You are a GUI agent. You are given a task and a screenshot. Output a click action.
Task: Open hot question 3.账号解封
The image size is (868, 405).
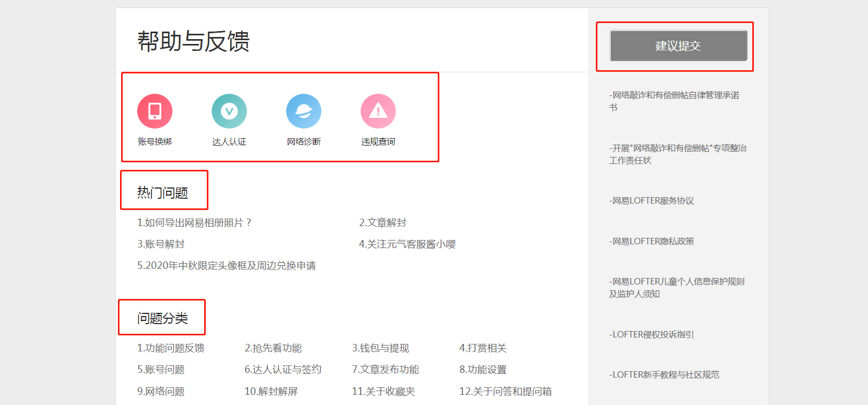coord(161,244)
